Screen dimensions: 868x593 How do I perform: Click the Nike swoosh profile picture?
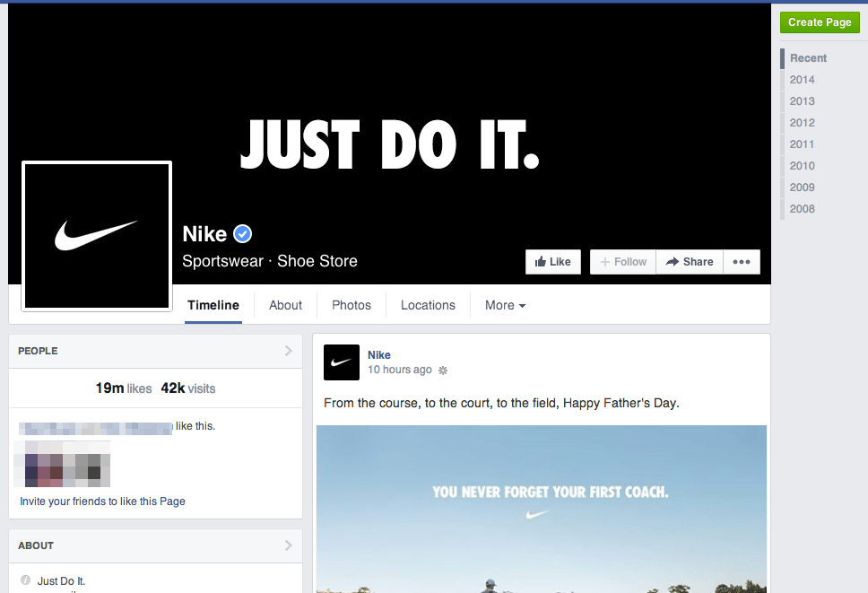pyautogui.click(x=96, y=235)
